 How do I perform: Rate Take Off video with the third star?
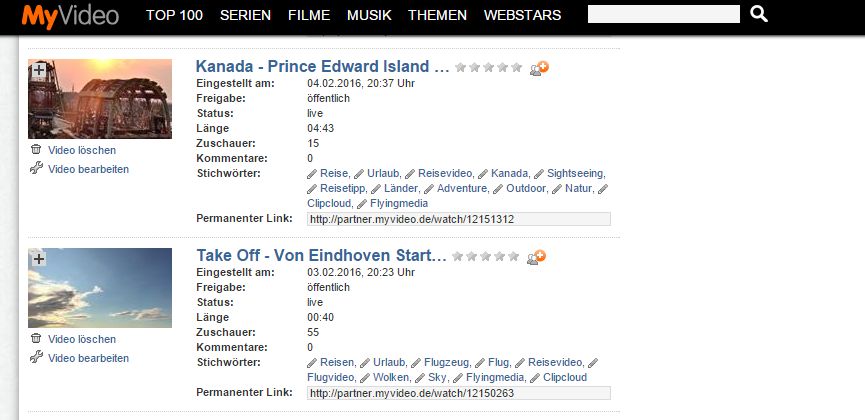[x=486, y=257]
